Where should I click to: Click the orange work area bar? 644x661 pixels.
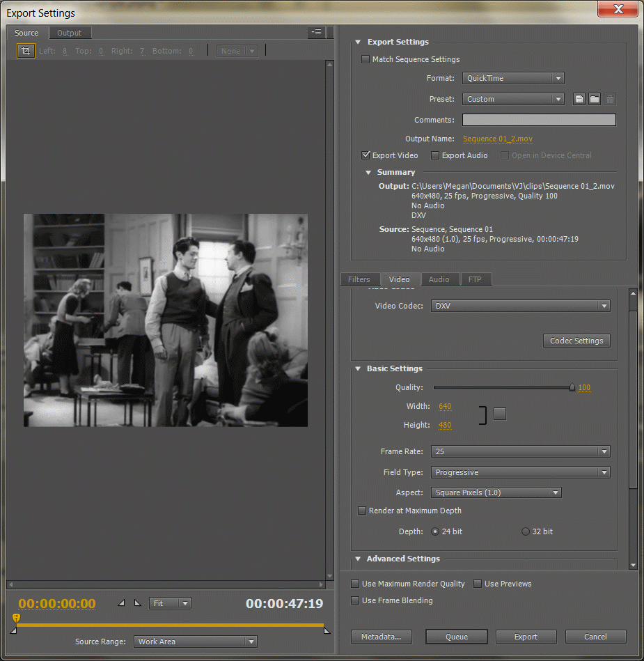(x=170, y=625)
